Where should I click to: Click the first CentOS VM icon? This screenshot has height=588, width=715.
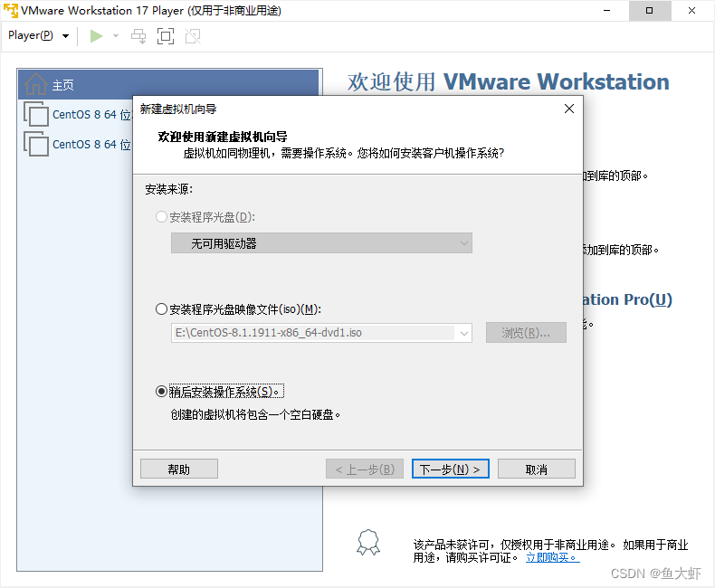(36, 114)
